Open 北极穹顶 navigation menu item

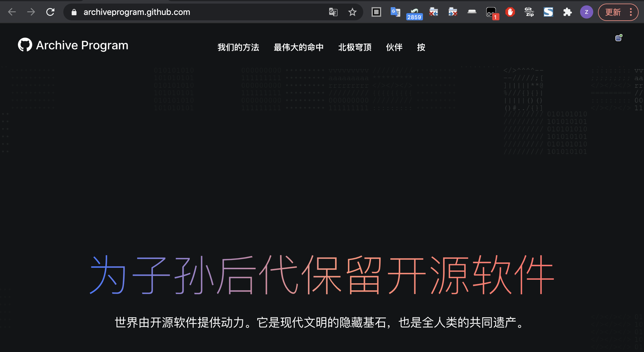[355, 47]
